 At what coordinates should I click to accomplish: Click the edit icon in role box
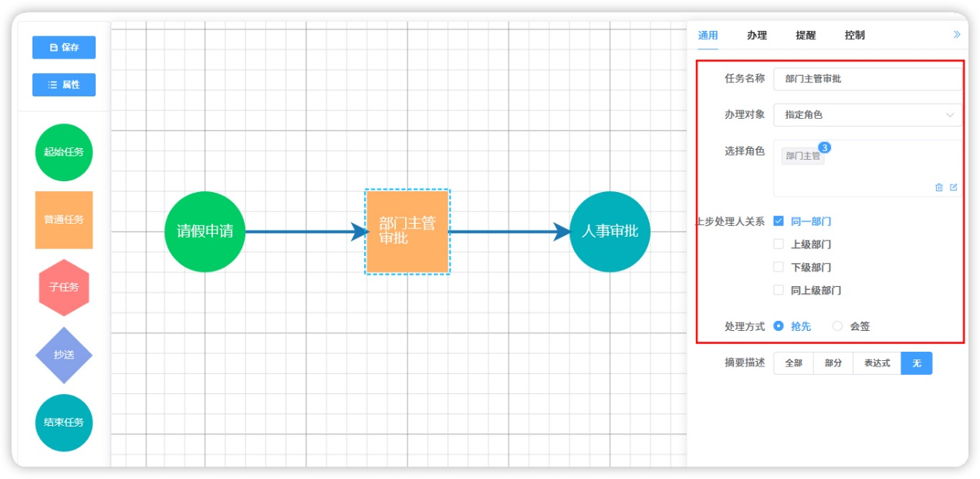[954, 187]
